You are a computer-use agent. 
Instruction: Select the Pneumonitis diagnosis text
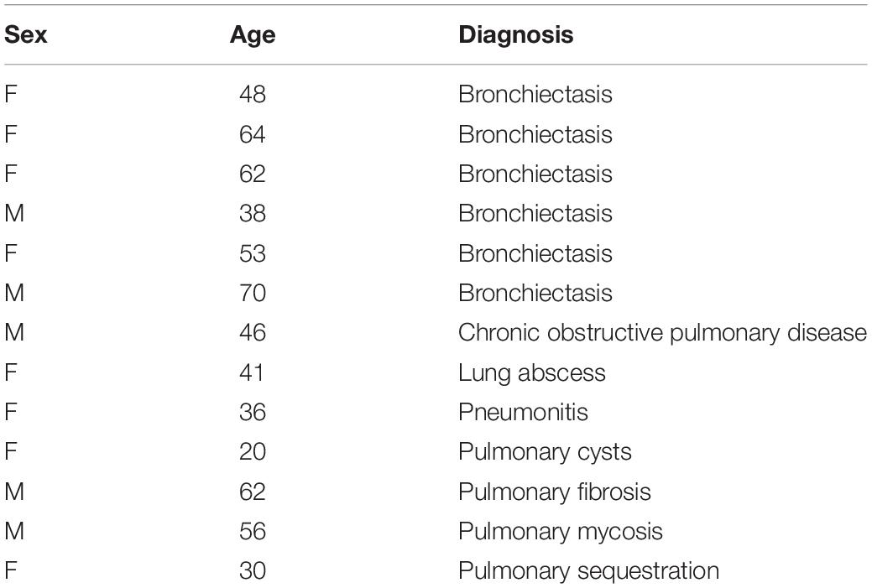pos(523,413)
